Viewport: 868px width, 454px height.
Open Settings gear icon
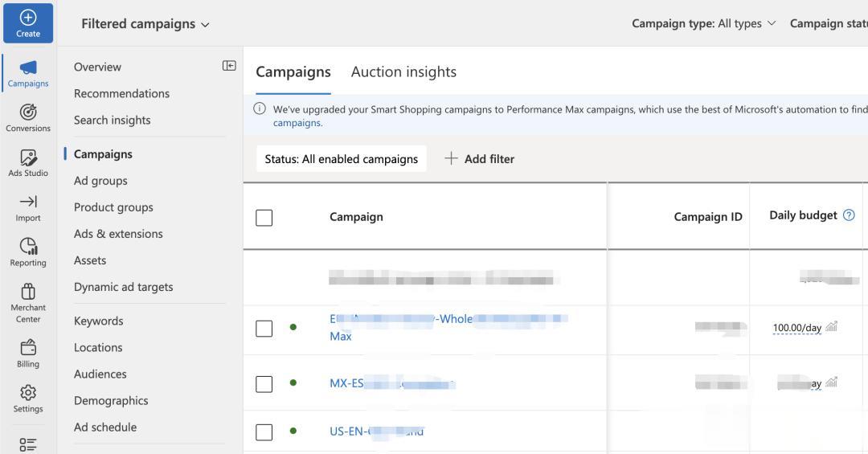click(28, 392)
